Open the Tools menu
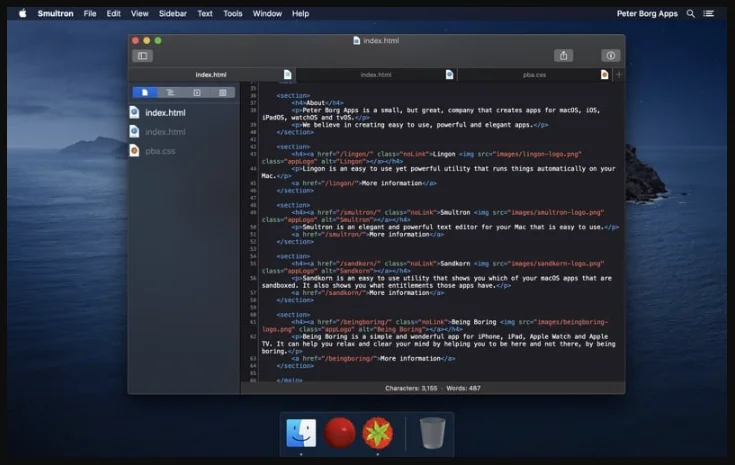Viewport: 735px width, 465px height. [x=233, y=14]
